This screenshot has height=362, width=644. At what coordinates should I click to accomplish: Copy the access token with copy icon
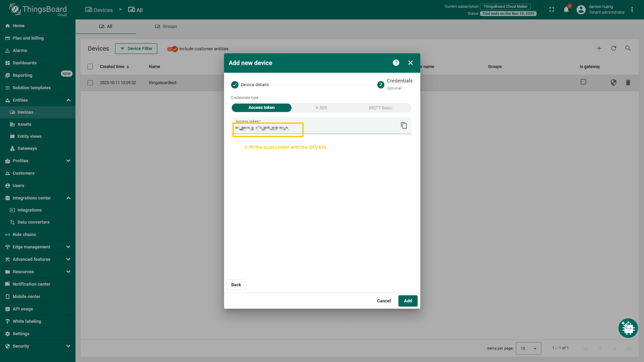[404, 125]
